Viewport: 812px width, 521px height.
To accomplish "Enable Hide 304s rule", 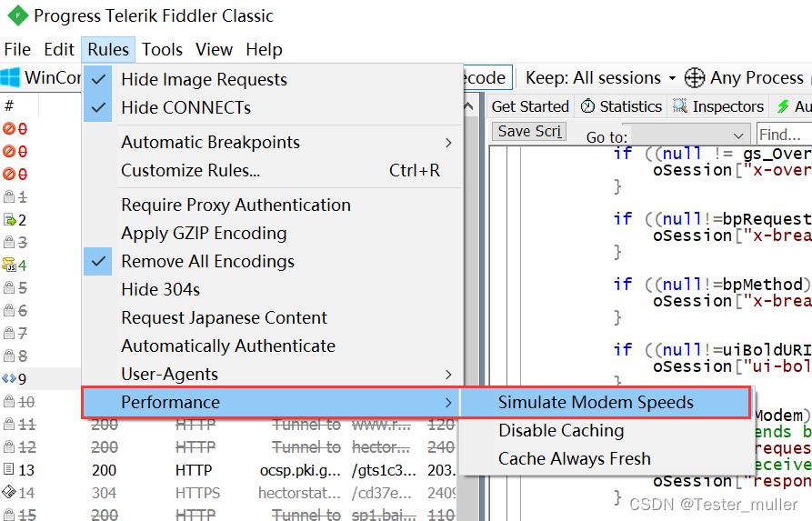I will coord(273,289).
